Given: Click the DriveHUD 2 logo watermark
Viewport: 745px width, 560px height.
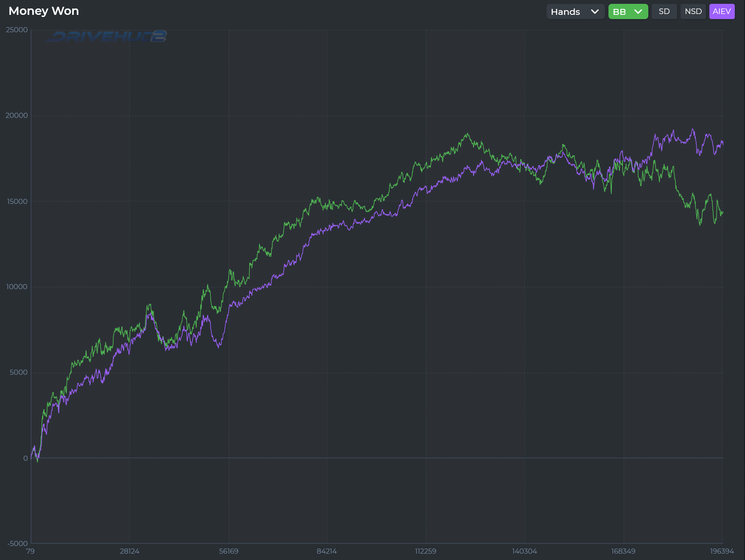Looking at the screenshot, I should (107, 36).
